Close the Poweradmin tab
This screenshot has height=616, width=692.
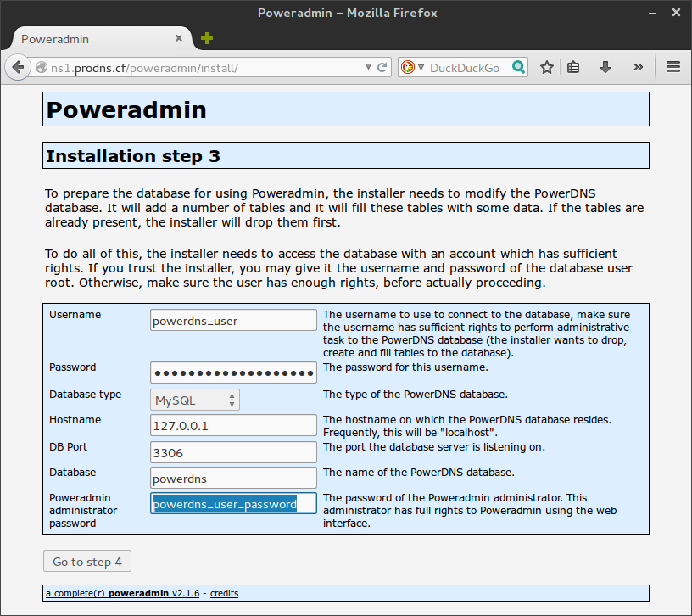click(x=179, y=38)
